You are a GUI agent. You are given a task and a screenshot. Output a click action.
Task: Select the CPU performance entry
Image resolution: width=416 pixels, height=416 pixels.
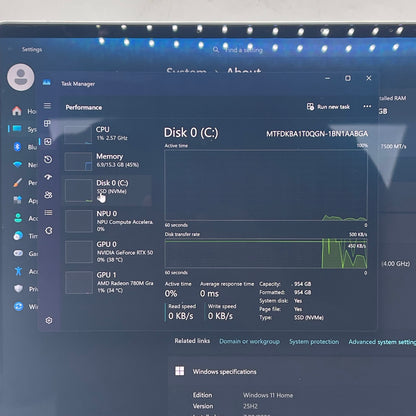pos(108,133)
